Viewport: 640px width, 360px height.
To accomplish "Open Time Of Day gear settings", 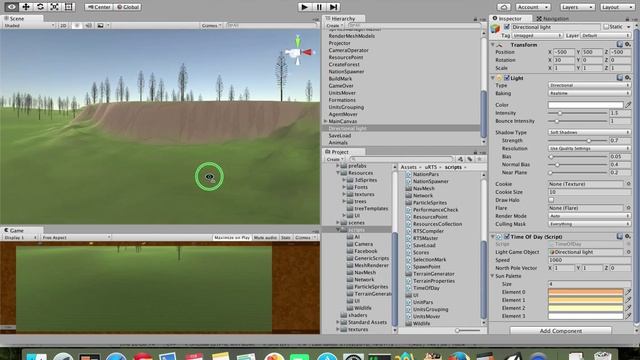I will [628, 236].
